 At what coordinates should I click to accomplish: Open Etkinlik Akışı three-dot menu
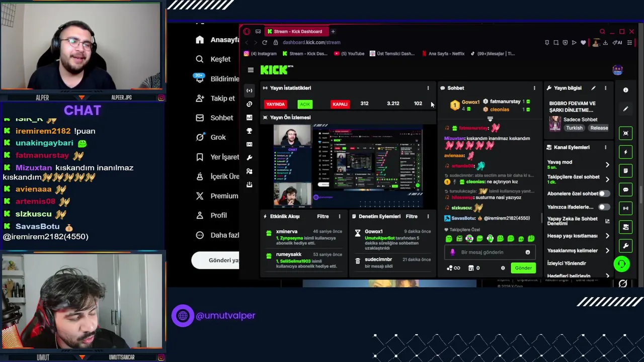pyautogui.click(x=340, y=217)
